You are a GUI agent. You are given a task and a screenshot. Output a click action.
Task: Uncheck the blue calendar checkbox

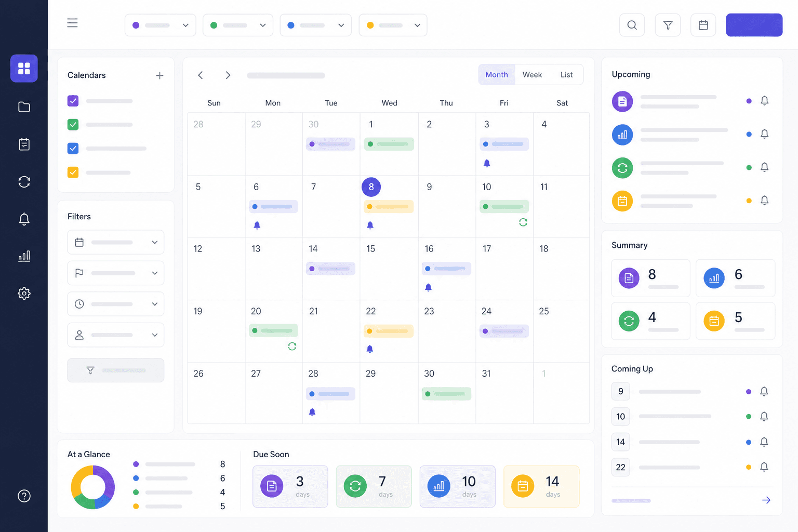[73, 149]
